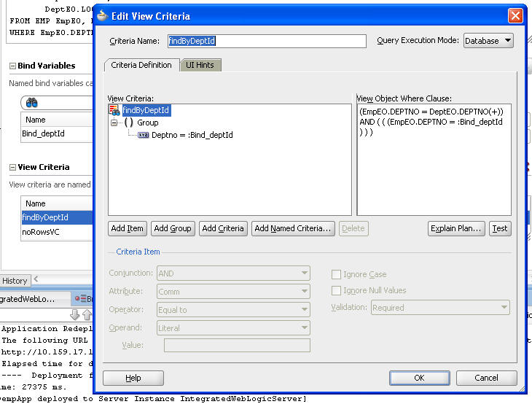The image size is (532, 404).
Task: Click the Cancel button
Action: [486, 378]
